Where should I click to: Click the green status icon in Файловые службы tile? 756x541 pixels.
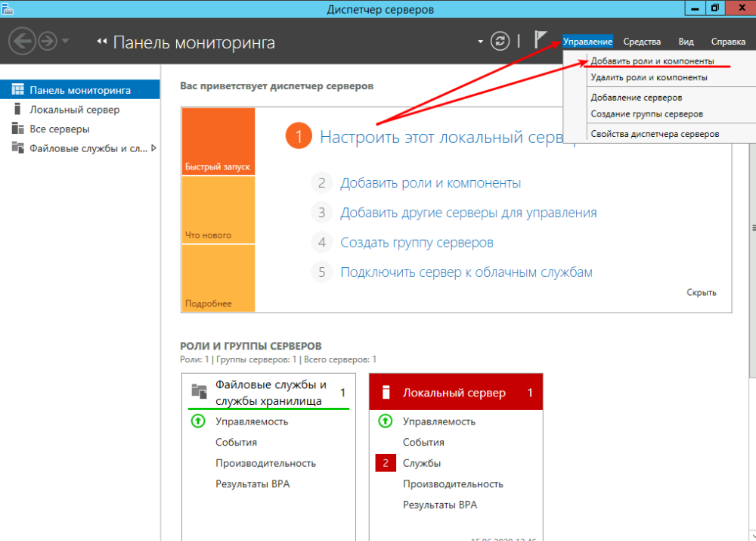pyautogui.click(x=197, y=421)
